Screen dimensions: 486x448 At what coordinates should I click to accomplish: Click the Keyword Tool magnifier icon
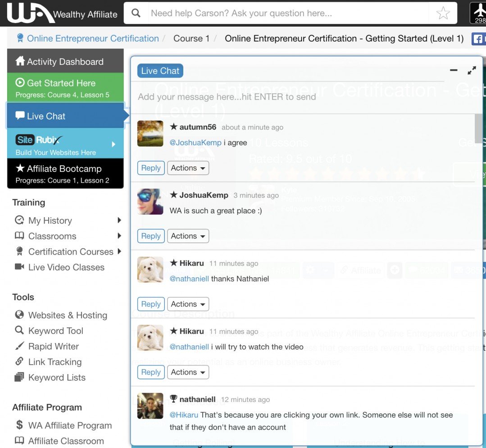19,330
